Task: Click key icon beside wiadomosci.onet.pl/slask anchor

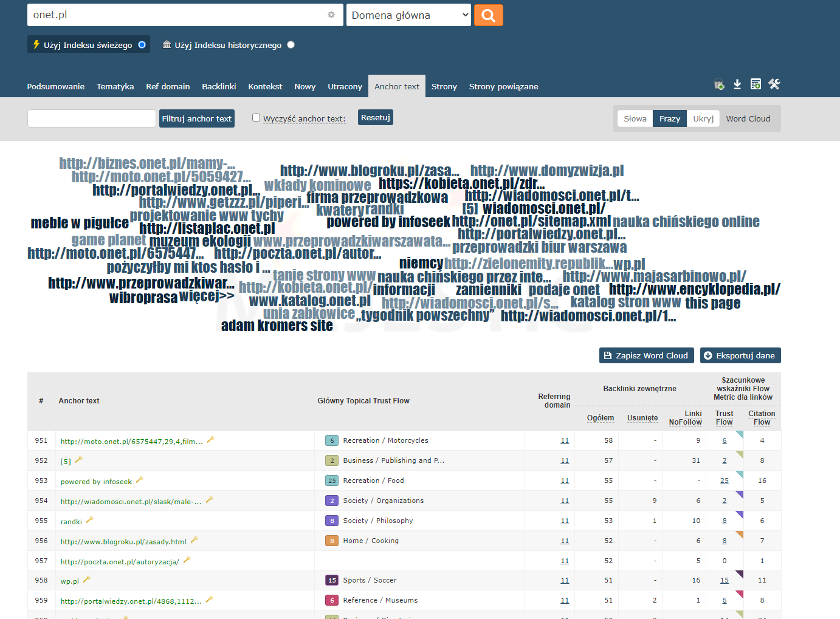Action: coord(209,500)
